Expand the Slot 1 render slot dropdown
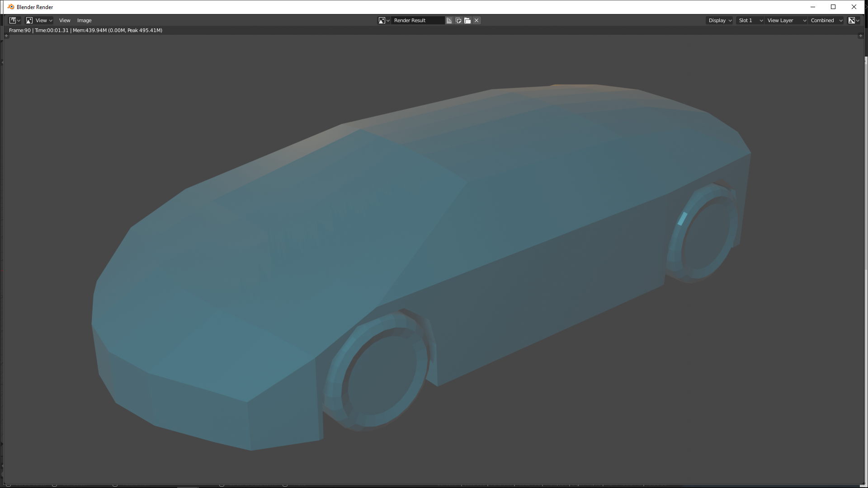The height and width of the screenshot is (488, 868). coord(750,20)
